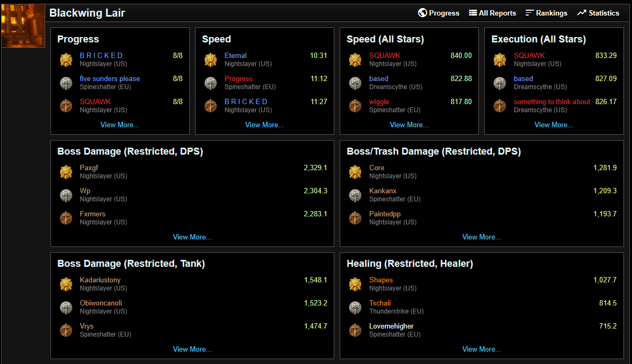Click bronze medal beside Vrys
This screenshot has width=632, height=364.
pyautogui.click(x=66, y=331)
